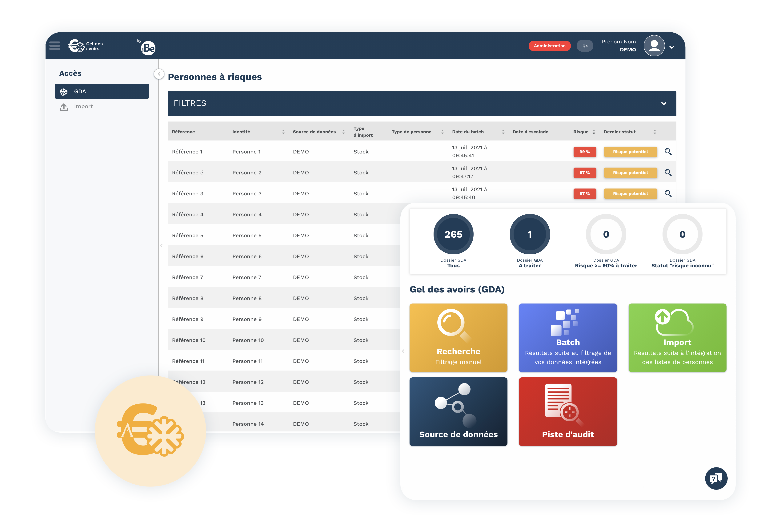Viewport: 781px width, 532px height.
Task: Collapse the Accès sidebar with arrow
Action: tap(159, 74)
